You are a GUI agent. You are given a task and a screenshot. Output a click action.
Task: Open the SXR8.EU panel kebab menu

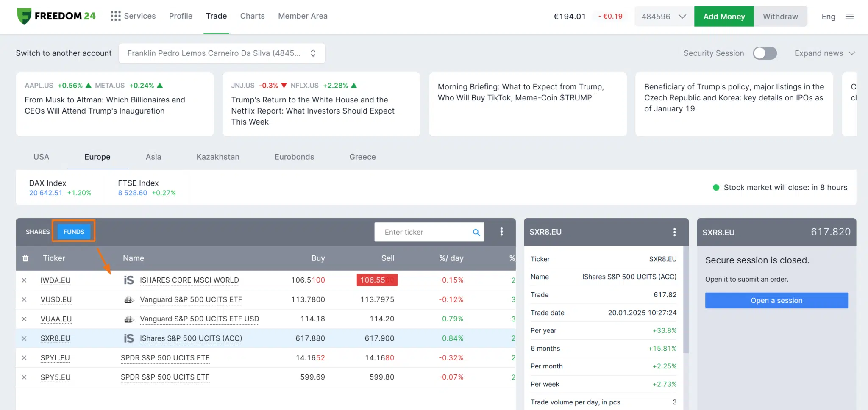674,232
